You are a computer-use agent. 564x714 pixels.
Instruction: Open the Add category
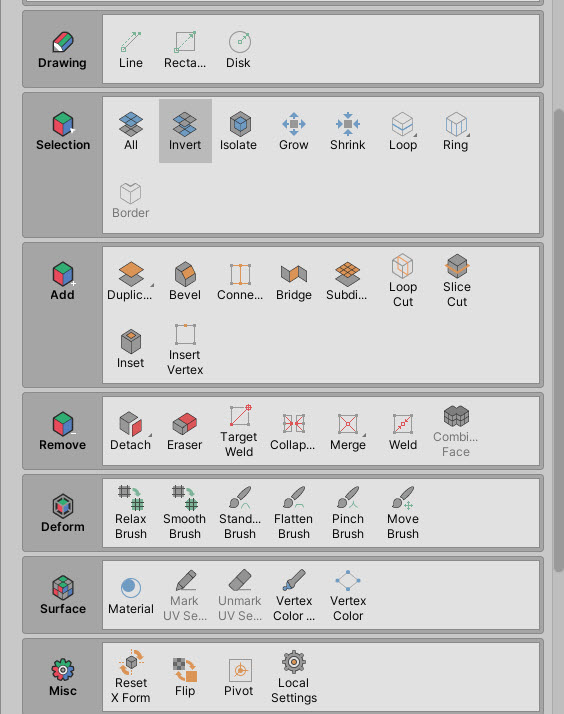(x=62, y=281)
